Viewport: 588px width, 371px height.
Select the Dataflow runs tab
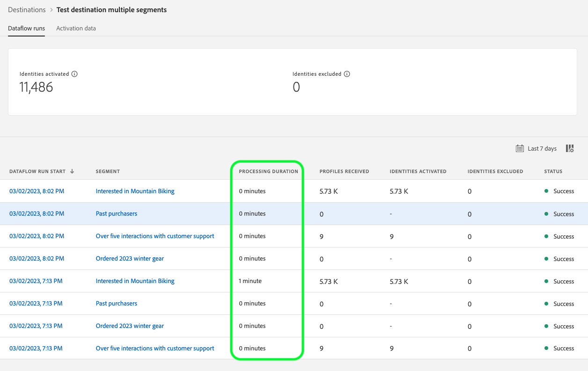click(x=26, y=28)
